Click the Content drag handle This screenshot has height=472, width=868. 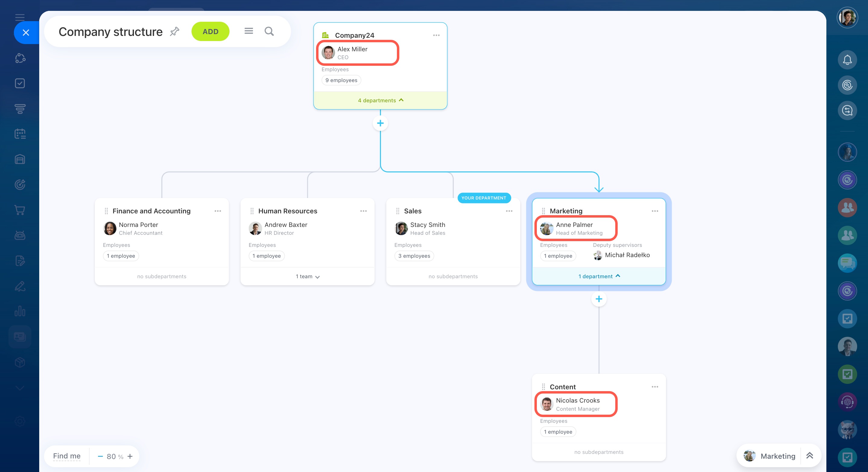coord(543,387)
